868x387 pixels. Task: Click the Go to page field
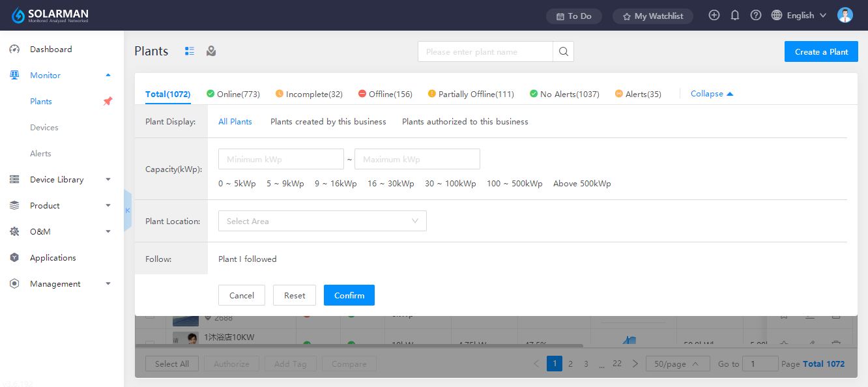[x=760, y=364]
